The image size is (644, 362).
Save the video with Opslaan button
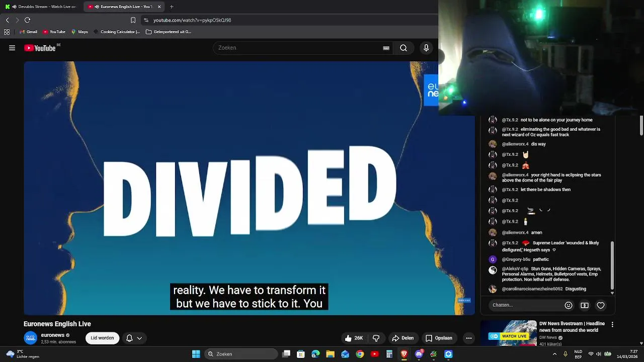(x=439, y=338)
